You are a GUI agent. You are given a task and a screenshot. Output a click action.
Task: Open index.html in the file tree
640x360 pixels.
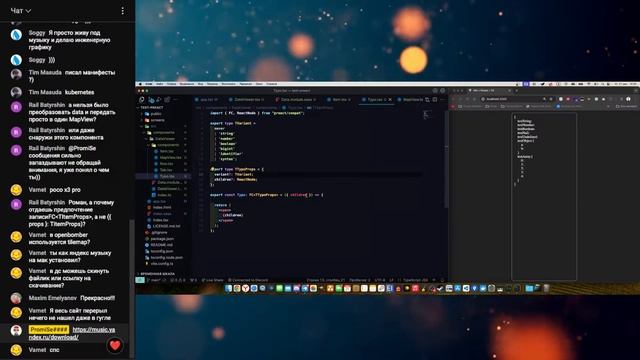pyautogui.click(x=162, y=207)
